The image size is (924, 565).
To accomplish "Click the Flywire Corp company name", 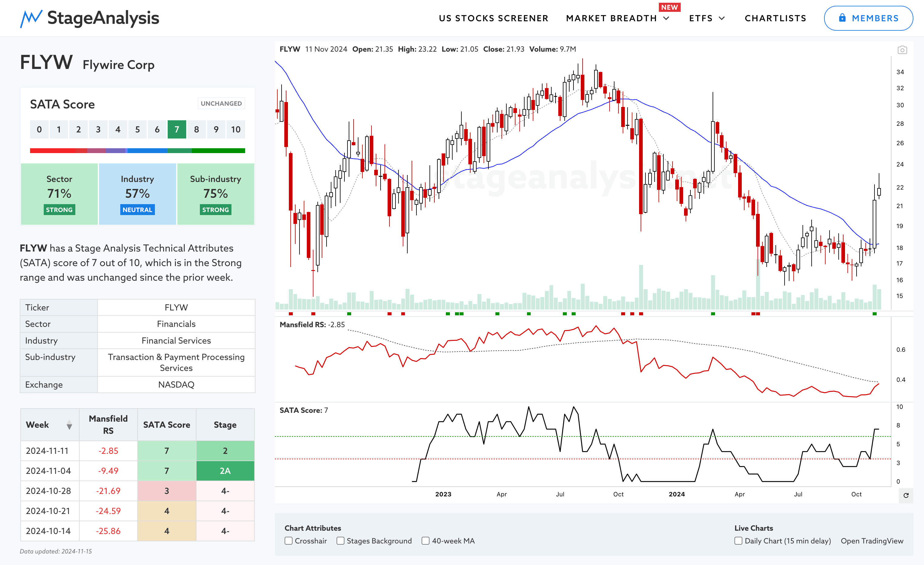I will (118, 65).
